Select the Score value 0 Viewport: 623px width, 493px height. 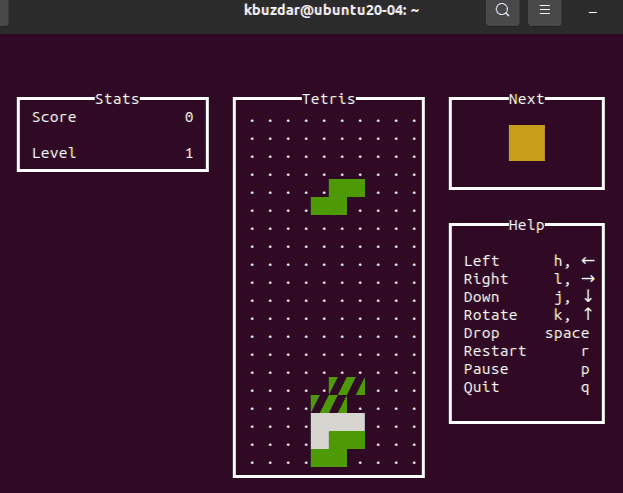[189, 117]
